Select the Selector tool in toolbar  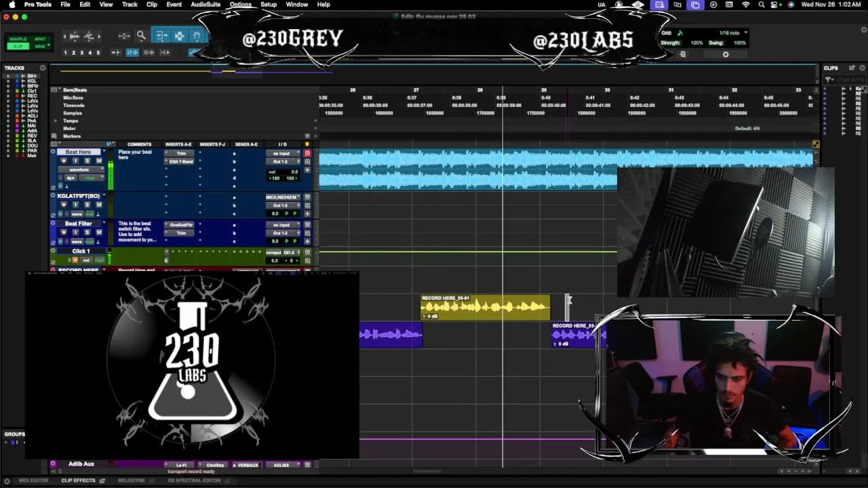pos(179,36)
